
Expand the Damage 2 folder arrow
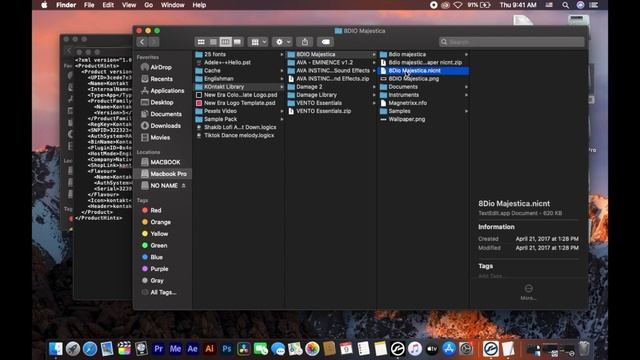[374, 87]
